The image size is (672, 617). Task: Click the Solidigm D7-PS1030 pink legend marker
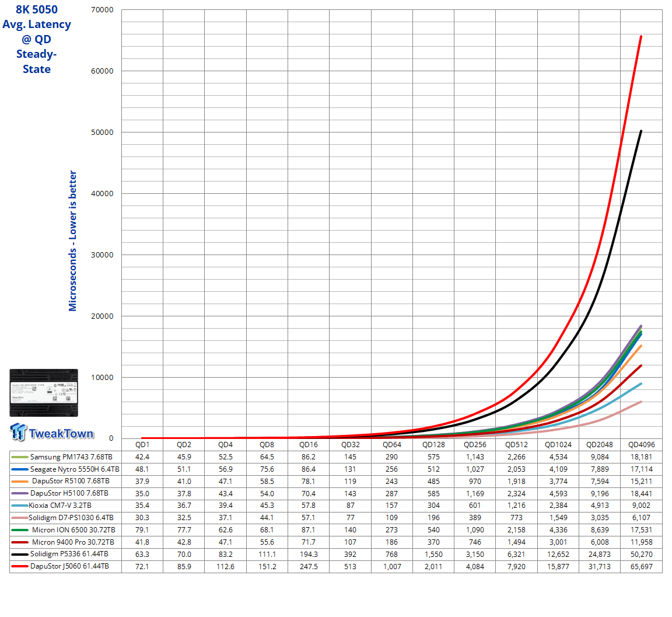click(20, 518)
